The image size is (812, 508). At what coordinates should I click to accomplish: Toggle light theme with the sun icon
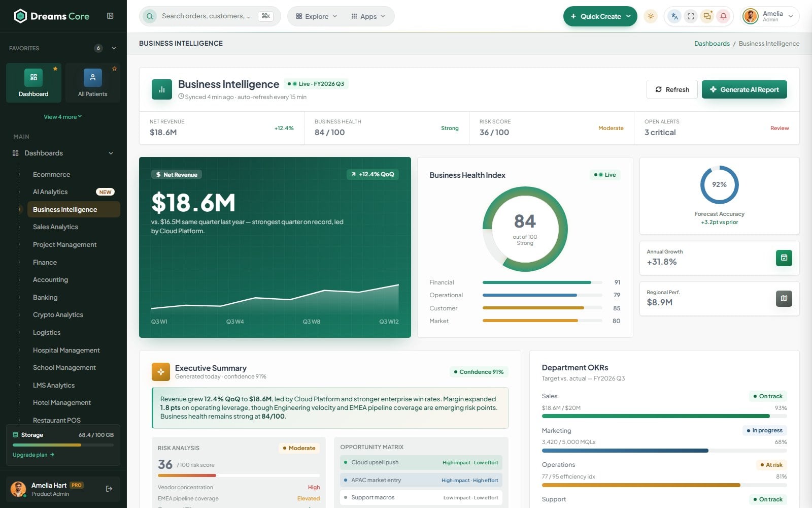point(651,16)
